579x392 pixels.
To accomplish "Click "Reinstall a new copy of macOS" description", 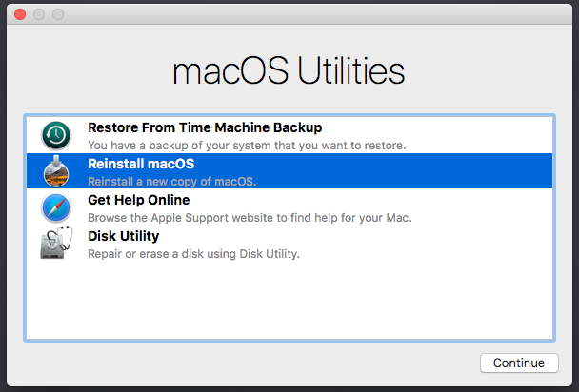I will (x=171, y=181).
